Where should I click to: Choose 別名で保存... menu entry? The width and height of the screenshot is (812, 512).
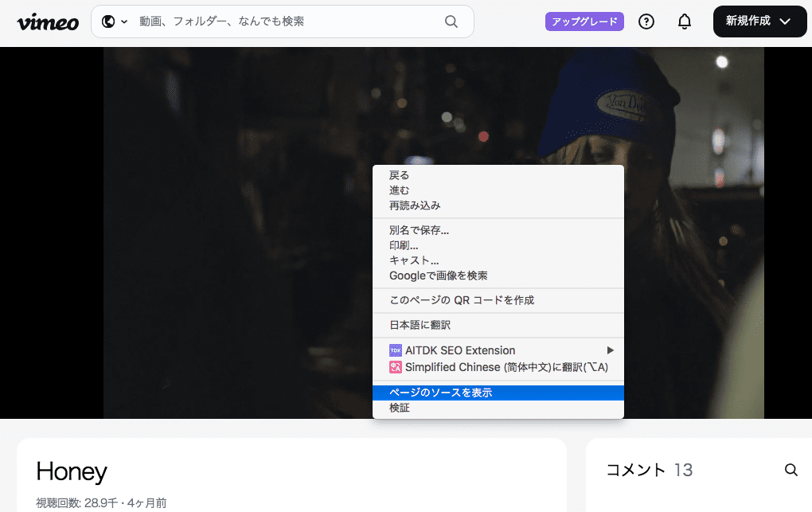tap(419, 231)
